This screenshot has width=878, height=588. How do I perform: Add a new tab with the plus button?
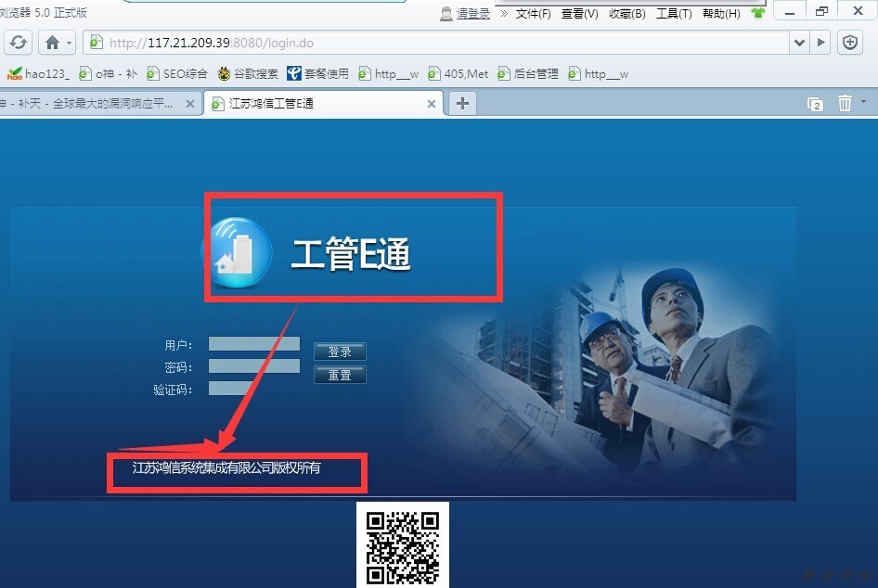coord(462,104)
